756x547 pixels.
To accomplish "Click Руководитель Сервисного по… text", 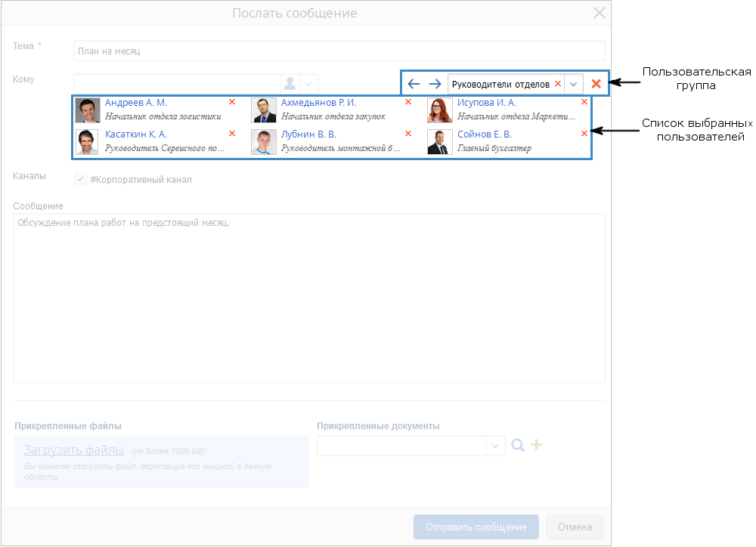I will point(165,148).
